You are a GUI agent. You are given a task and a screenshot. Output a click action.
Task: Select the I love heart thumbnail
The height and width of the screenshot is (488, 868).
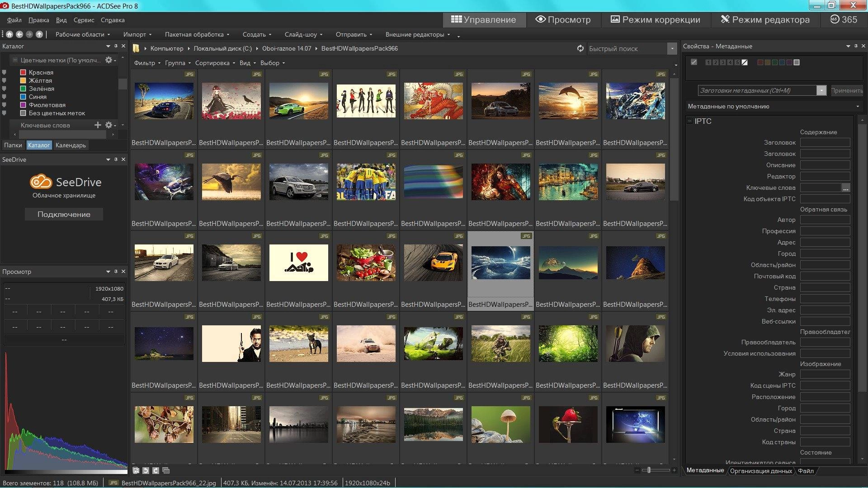click(x=298, y=263)
